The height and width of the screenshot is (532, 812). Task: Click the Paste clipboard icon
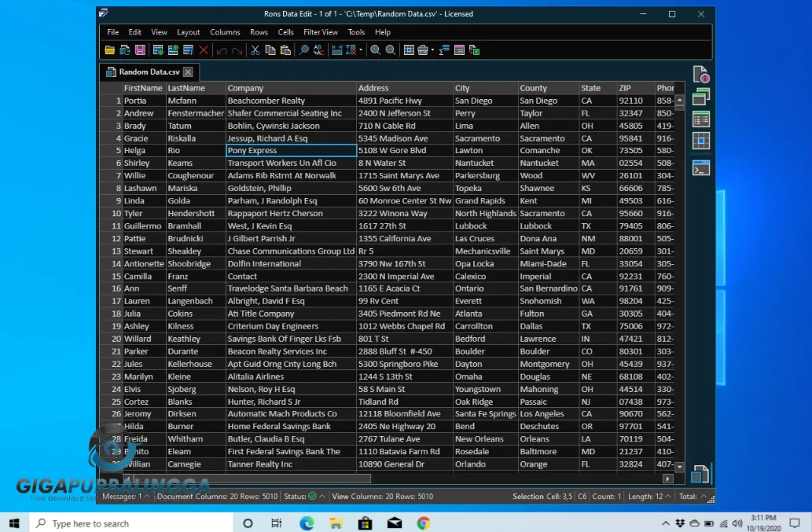coord(285,50)
